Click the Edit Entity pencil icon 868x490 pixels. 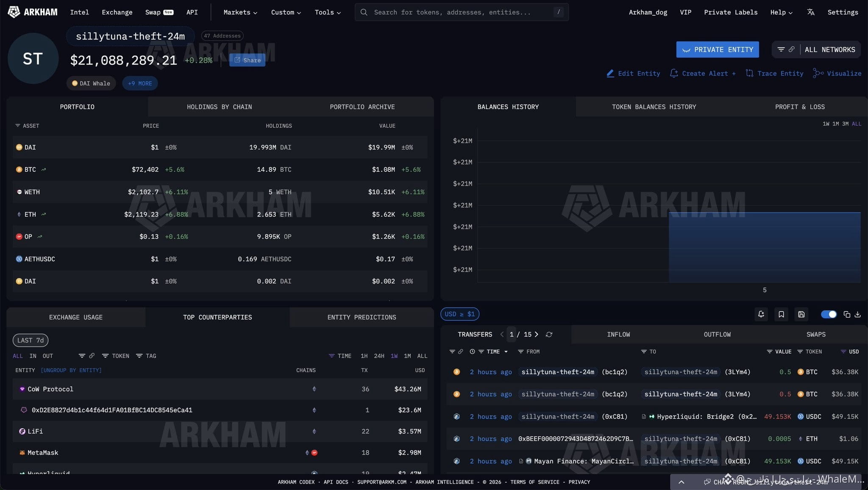[x=610, y=73]
